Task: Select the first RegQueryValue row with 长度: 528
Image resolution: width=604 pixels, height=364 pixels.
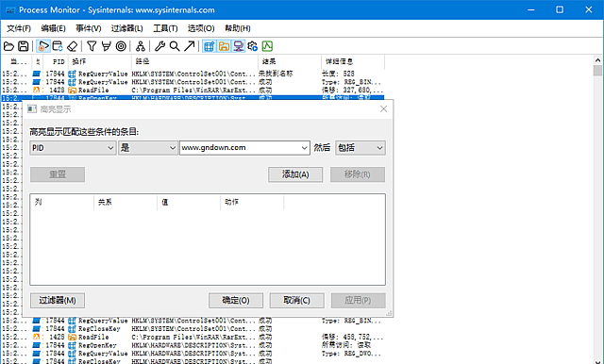Action: pos(193,74)
